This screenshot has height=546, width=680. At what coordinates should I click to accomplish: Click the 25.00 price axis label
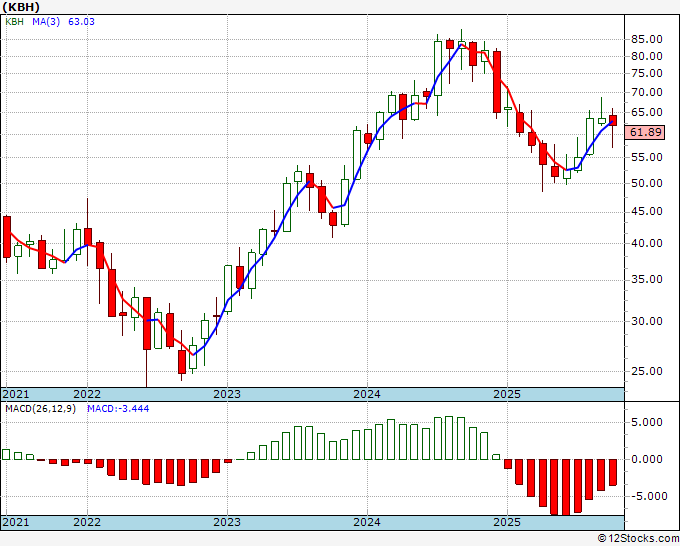tap(646, 371)
